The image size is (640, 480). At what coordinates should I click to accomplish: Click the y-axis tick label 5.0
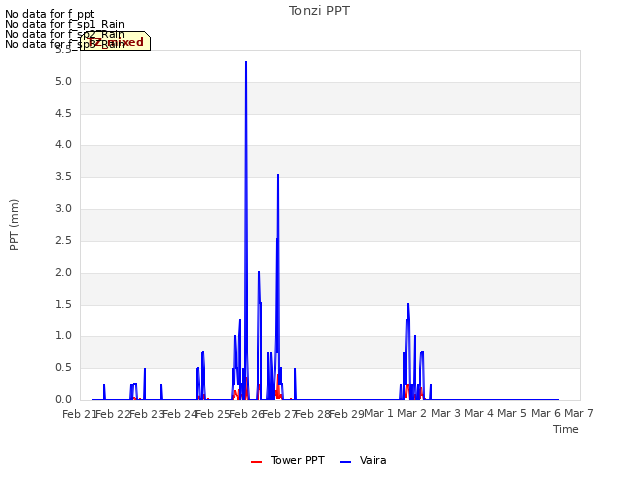[63, 82]
